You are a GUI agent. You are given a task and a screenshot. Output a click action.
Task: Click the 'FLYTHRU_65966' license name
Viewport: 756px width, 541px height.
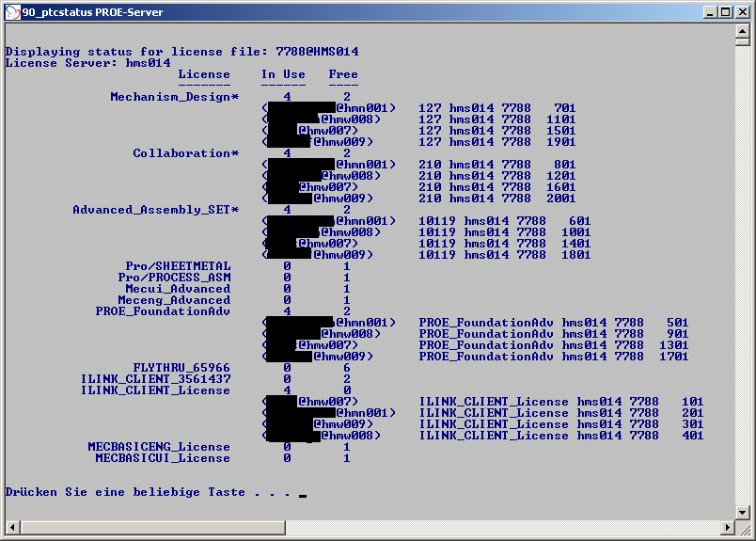(181, 368)
